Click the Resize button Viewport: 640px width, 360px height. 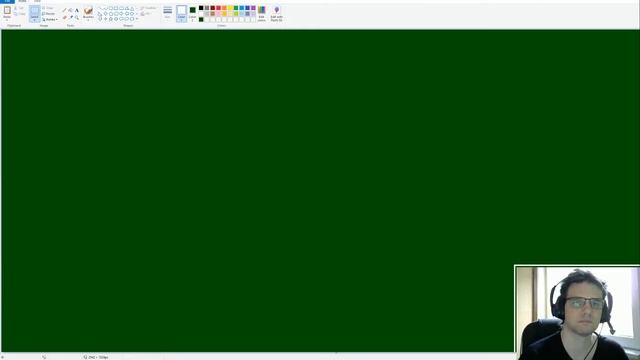tap(49, 13)
